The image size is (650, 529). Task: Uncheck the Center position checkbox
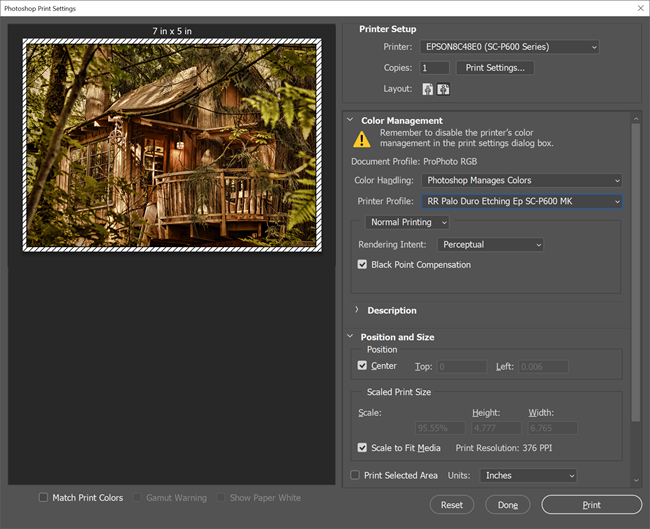click(x=363, y=366)
